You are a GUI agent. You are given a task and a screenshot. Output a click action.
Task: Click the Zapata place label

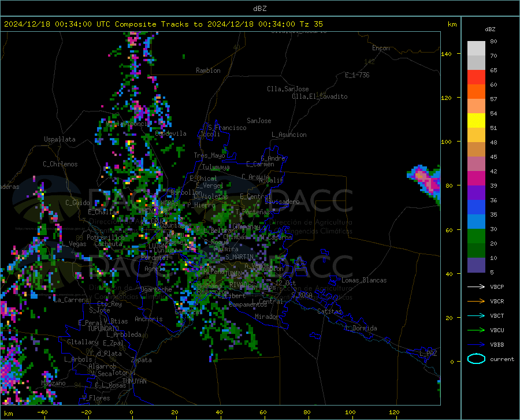142,360
